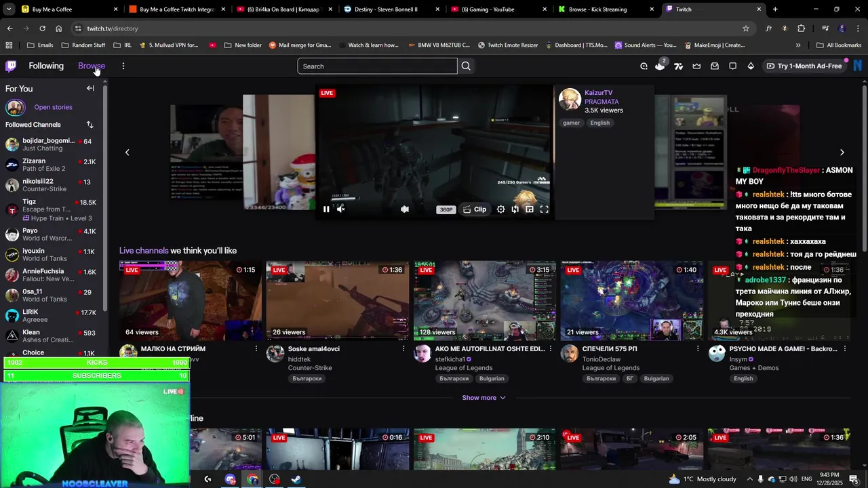The width and height of the screenshot is (868, 488).
Task: Open the All Bookmarks folder
Action: pos(839,45)
